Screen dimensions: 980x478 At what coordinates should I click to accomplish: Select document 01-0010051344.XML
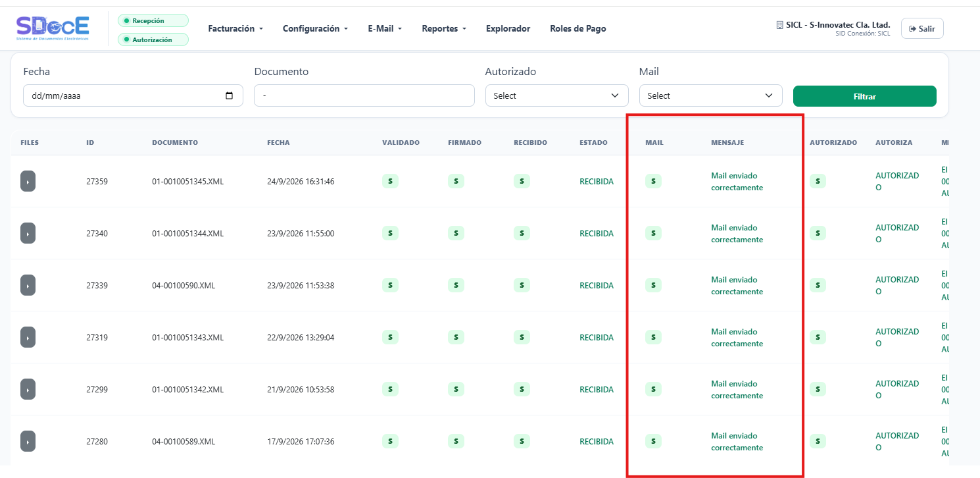[187, 233]
